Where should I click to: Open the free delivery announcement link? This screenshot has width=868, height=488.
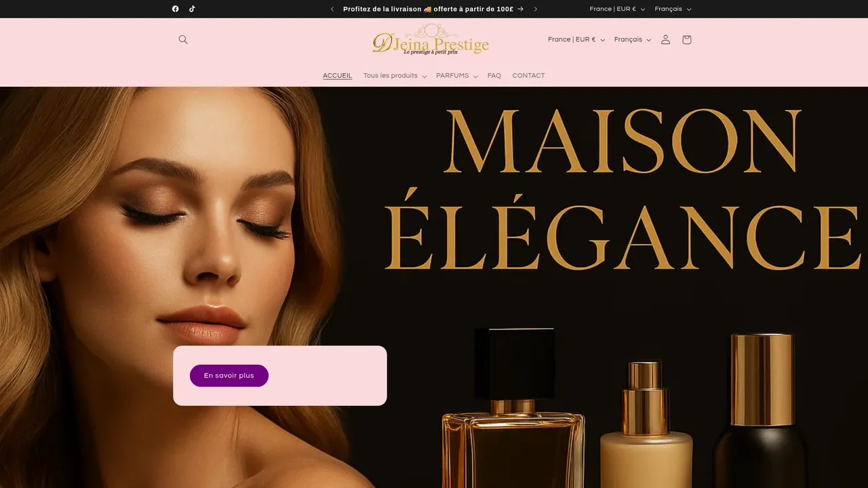(x=433, y=9)
